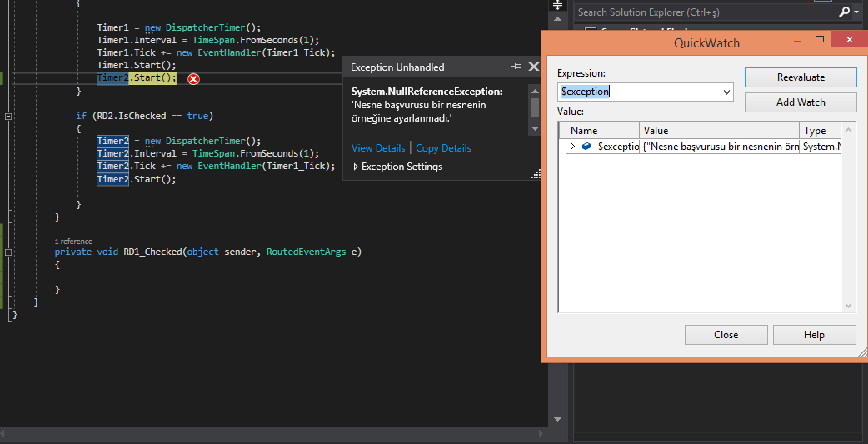Click Copy Details link
The height and width of the screenshot is (444, 868).
tap(443, 148)
